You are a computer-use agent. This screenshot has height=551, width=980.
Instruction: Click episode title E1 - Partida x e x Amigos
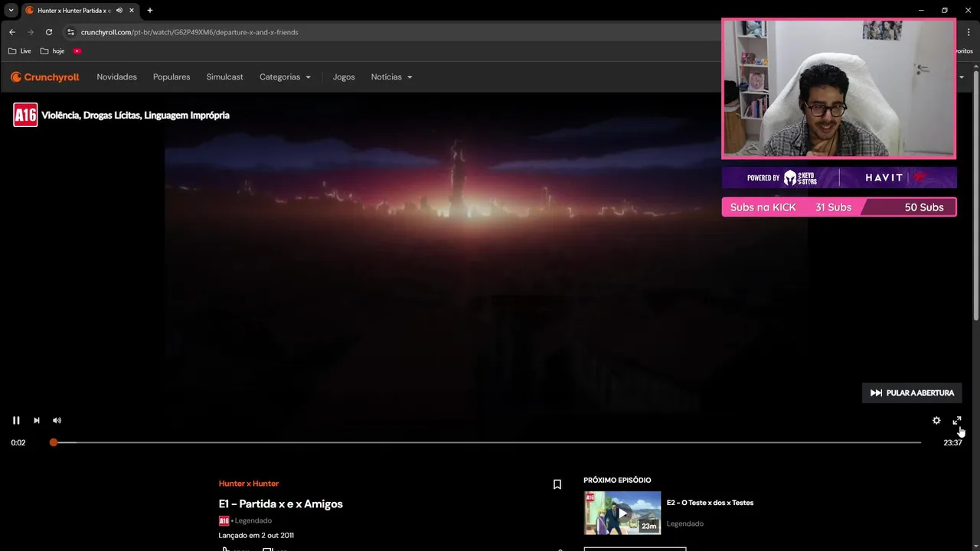coord(280,504)
